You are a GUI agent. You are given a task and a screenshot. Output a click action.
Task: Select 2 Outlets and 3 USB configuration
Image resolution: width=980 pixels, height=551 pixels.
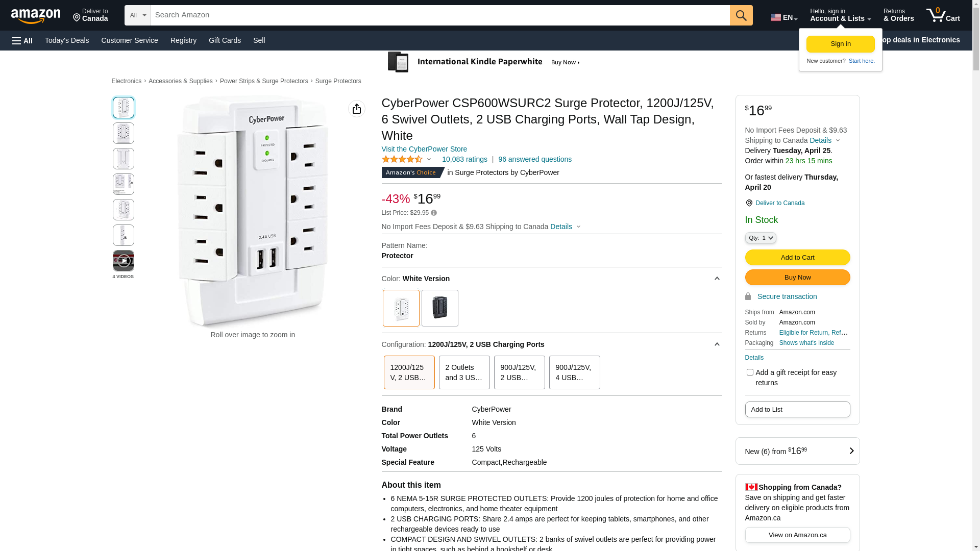click(x=464, y=372)
